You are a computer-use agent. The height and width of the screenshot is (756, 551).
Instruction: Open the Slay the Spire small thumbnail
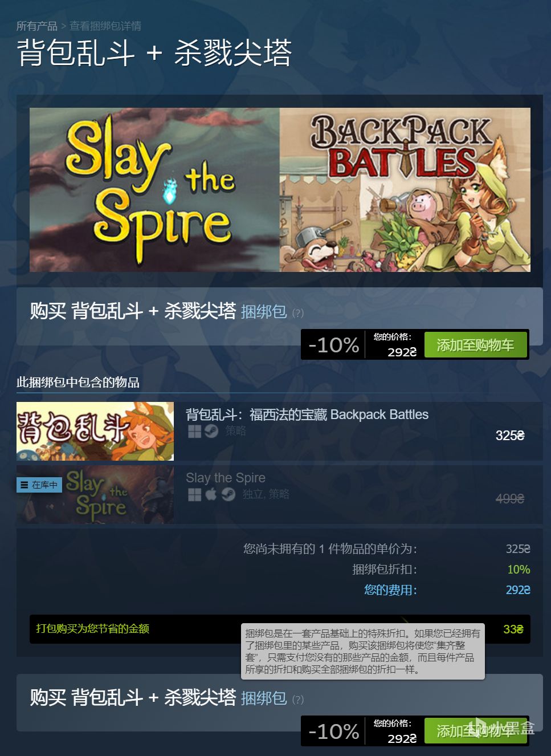(95, 494)
